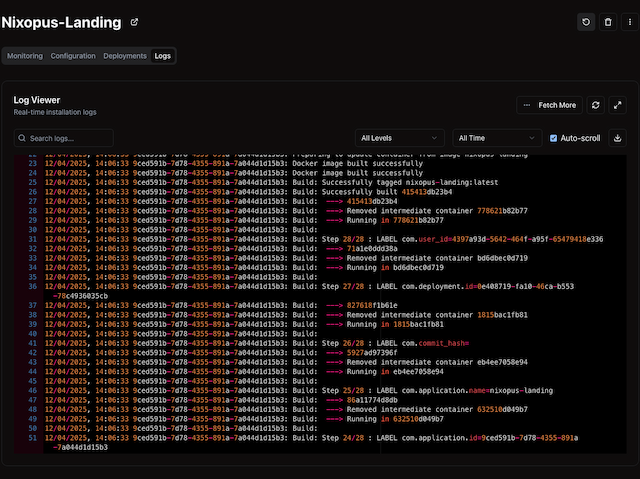This screenshot has width=640, height=479.
Task: Click log line 36 Step 27/28 deployment.id
Action: 309,291
